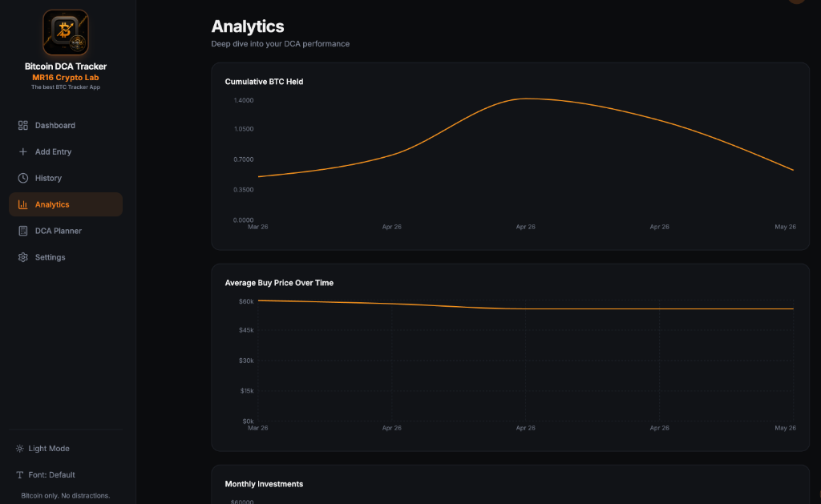Open the Dashboard page
This screenshot has width=821, height=504.
coord(66,125)
